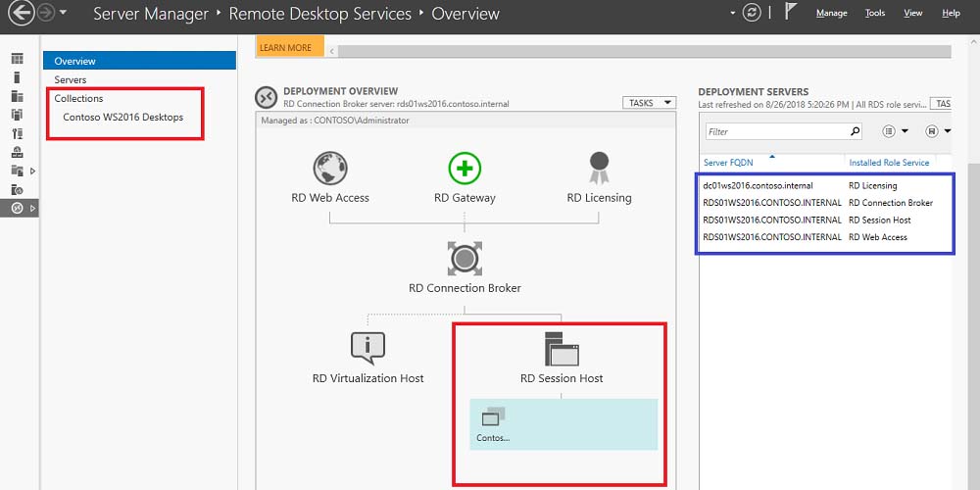
Task: Click the RD Virtualization Host icon
Action: [367, 348]
